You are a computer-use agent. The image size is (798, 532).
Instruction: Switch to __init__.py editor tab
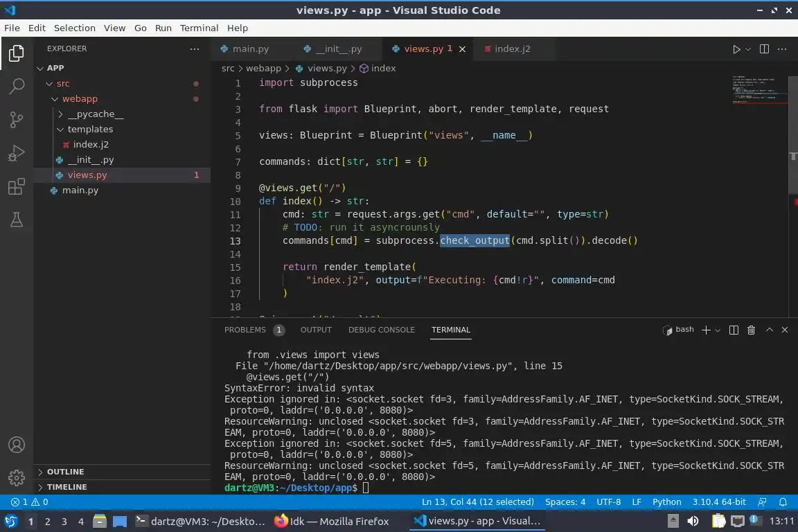coord(339,49)
